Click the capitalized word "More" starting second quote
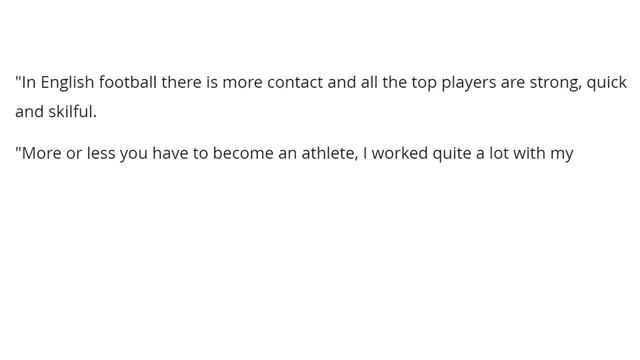This screenshot has width=640, height=360. pos(41,153)
